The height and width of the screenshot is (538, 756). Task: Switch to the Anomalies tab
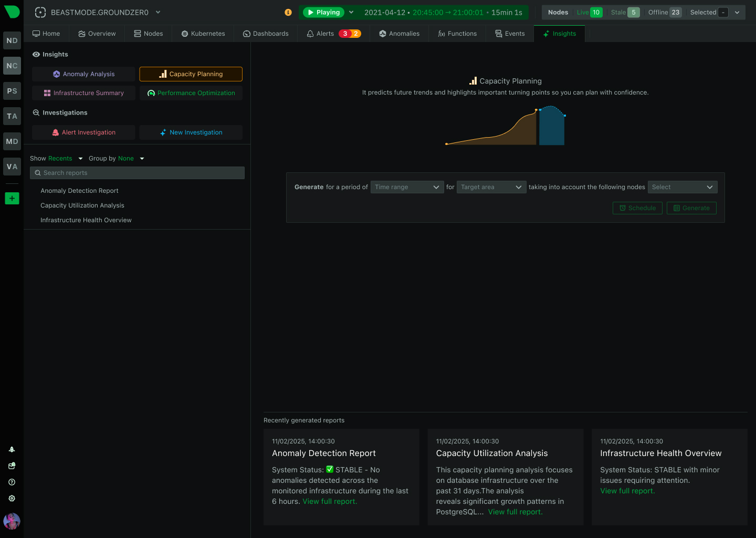coord(399,33)
